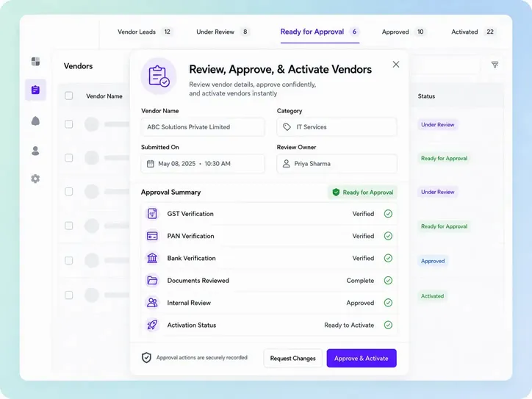The height and width of the screenshot is (399, 532).
Task: Click the Bank Verification building icon
Action: click(152, 258)
